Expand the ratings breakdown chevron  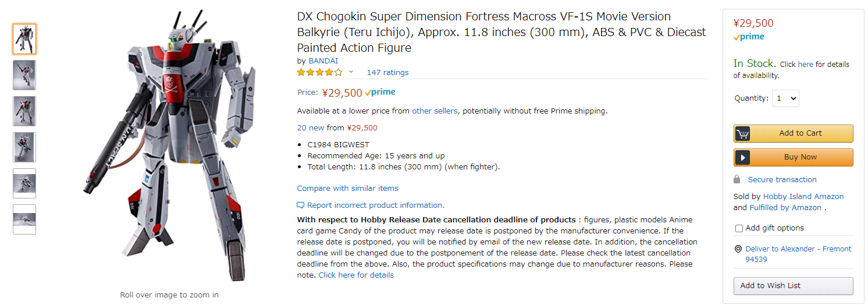pyautogui.click(x=351, y=72)
